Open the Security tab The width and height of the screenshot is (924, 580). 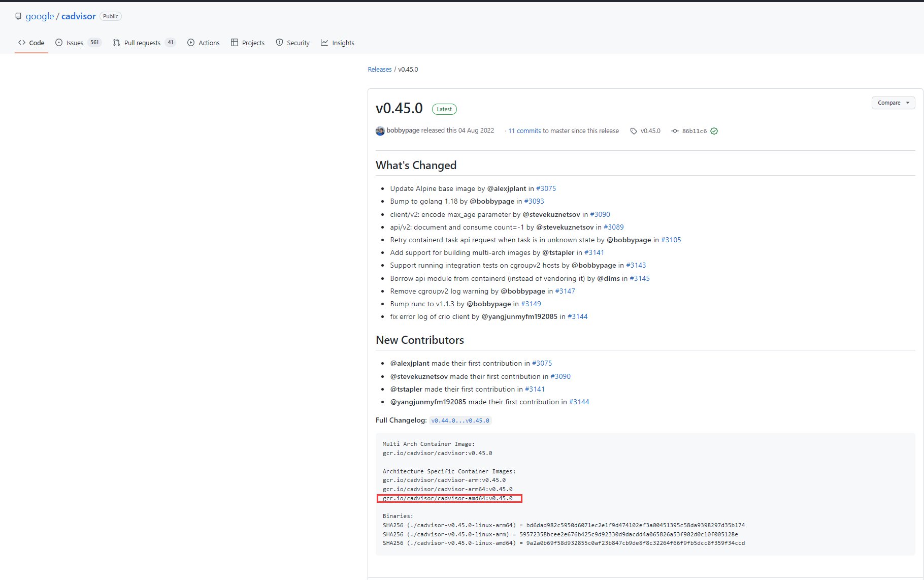click(293, 43)
